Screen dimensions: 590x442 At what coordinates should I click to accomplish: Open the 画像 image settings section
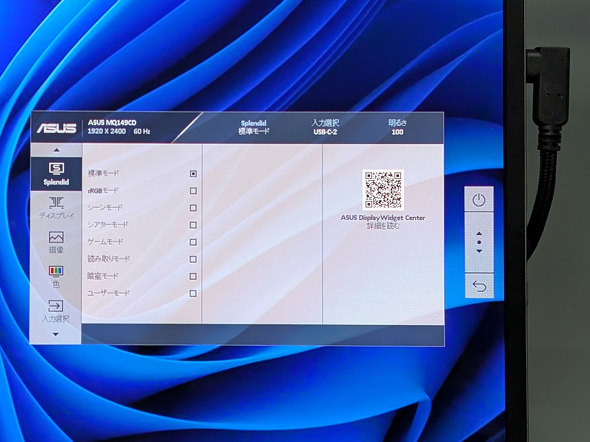pyautogui.click(x=56, y=242)
